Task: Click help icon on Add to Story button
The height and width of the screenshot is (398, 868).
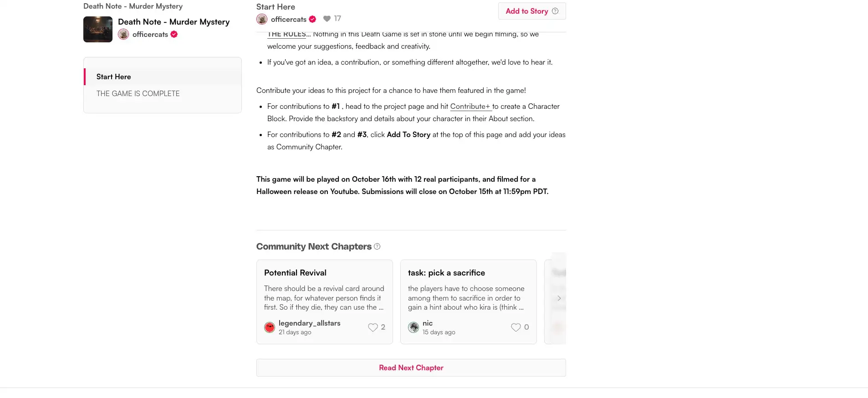Action: [x=555, y=11]
